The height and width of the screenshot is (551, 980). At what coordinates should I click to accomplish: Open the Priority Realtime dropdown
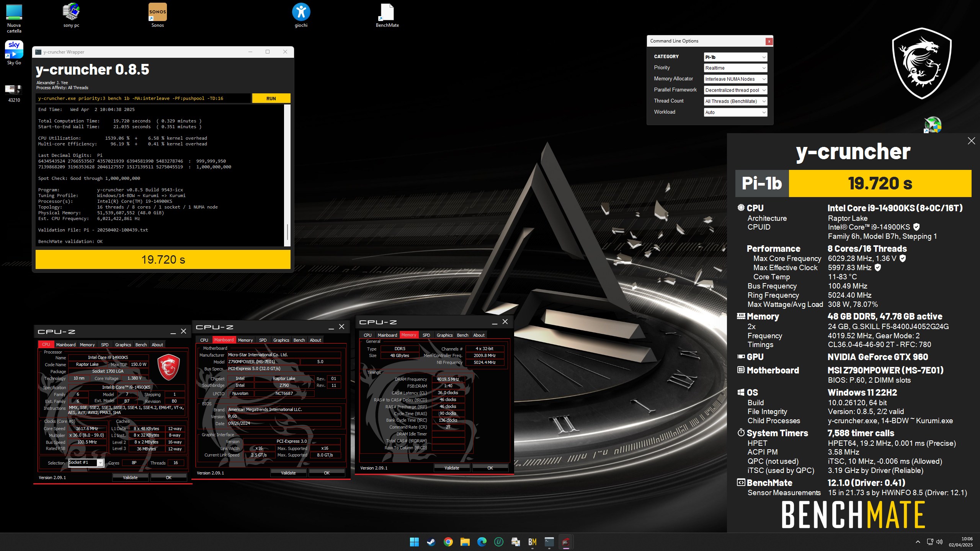tap(735, 68)
